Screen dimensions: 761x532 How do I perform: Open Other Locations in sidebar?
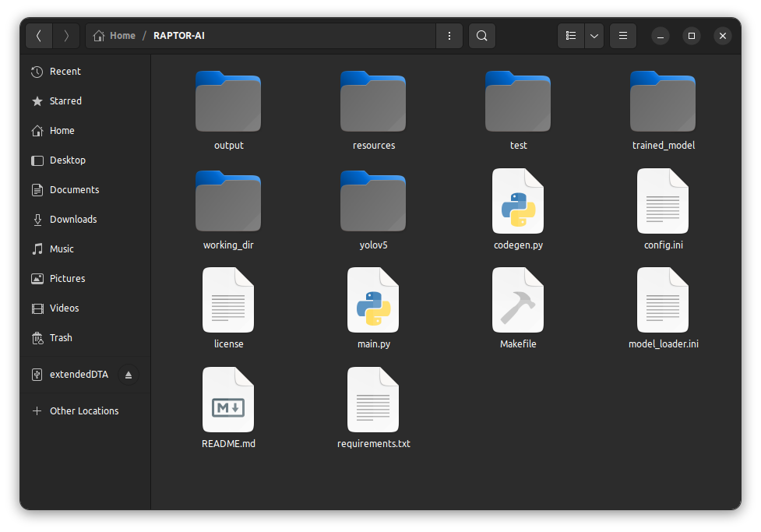click(84, 411)
